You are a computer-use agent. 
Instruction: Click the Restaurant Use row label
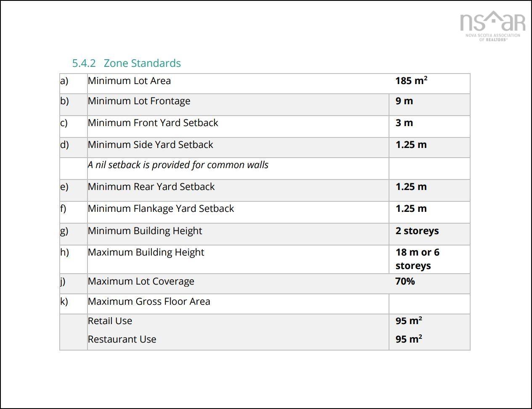click(x=122, y=339)
